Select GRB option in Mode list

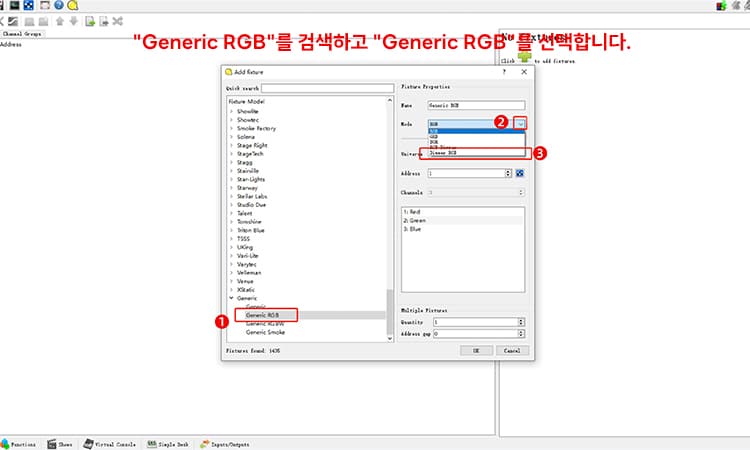(x=476, y=137)
